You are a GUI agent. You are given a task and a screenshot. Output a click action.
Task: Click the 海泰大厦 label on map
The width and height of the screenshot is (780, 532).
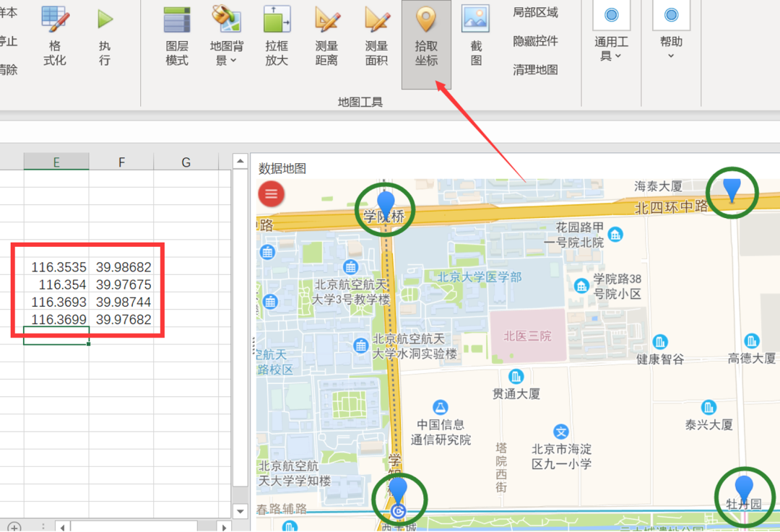click(658, 186)
